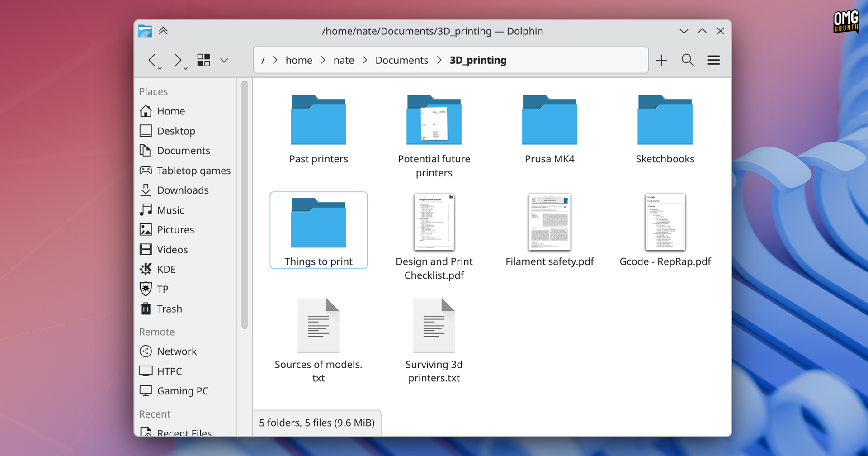This screenshot has height=456, width=868.
Task: Open the search tool
Action: (x=688, y=60)
